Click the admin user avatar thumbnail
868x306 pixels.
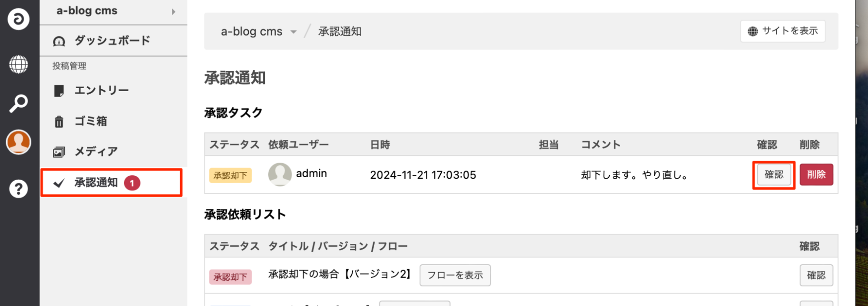tap(280, 174)
